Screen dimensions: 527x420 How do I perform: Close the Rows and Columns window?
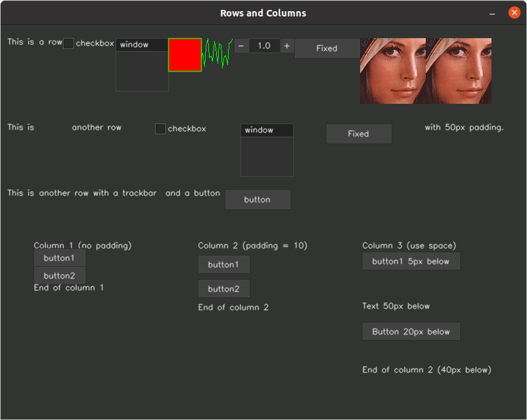(x=515, y=12)
